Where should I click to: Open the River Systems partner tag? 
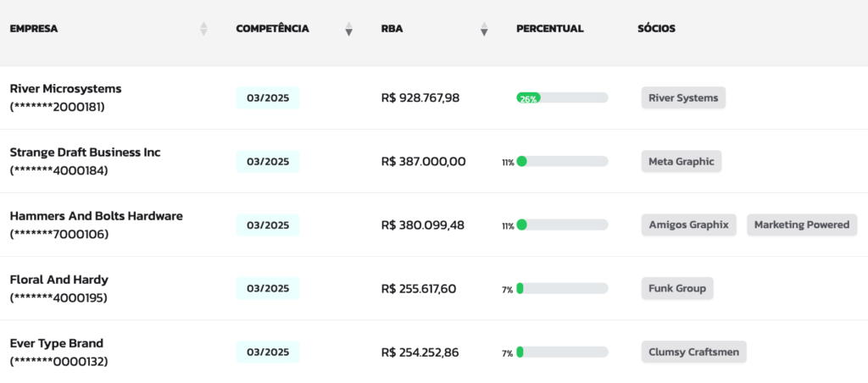point(683,98)
